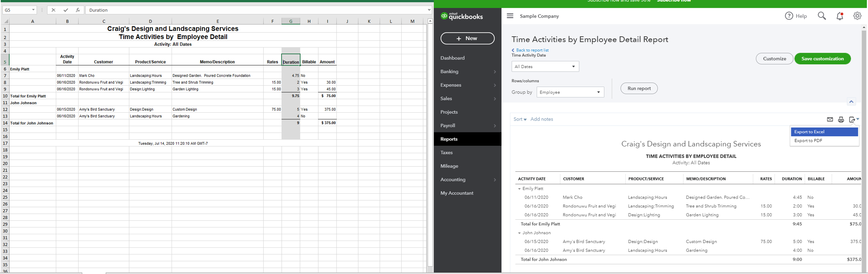Click the email report envelope icon

point(830,119)
